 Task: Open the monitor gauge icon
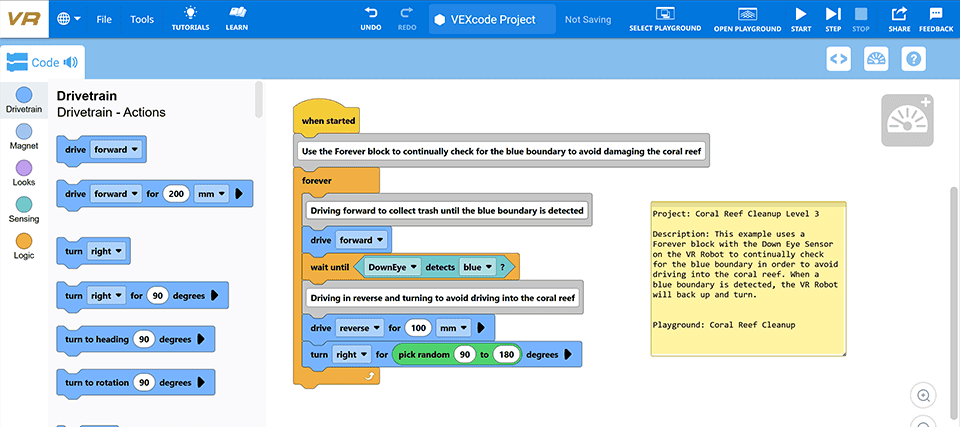pyautogui.click(x=876, y=59)
